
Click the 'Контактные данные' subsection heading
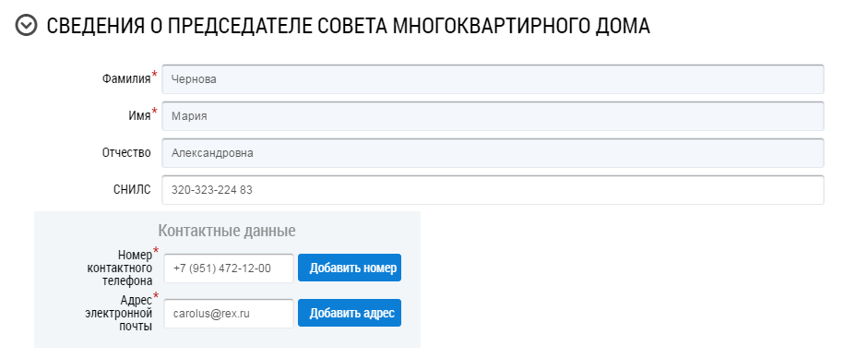pos(227,231)
